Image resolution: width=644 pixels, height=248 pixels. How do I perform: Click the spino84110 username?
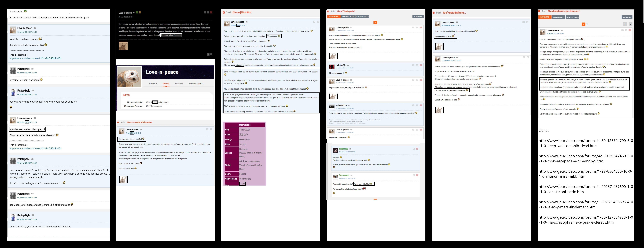tap(341, 105)
